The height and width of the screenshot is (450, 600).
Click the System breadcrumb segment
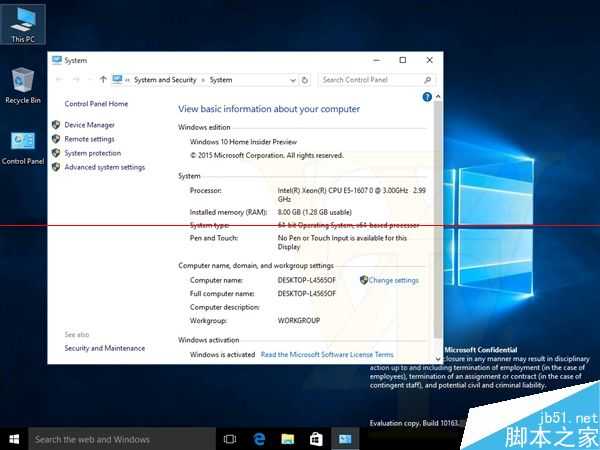pos(221,80)
